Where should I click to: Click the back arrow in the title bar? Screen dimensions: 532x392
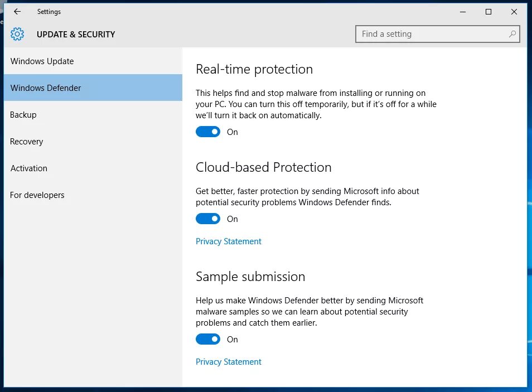17,12
